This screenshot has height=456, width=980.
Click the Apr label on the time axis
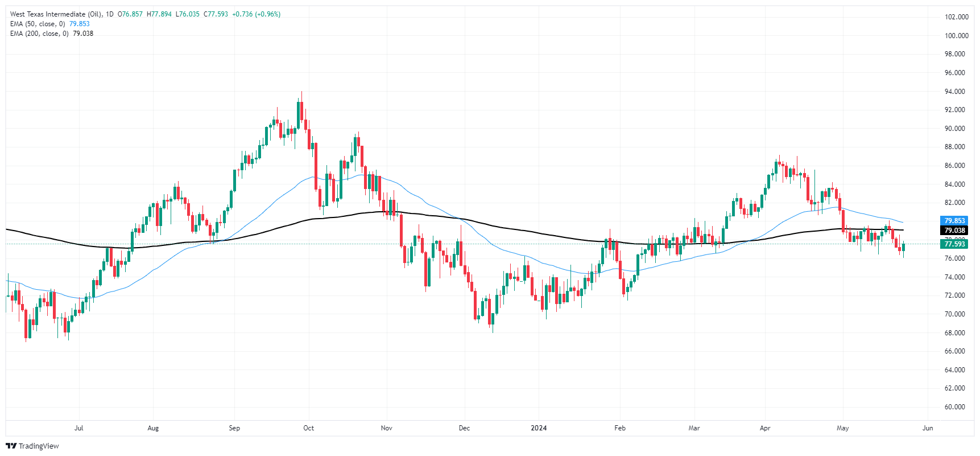tap(765, 428)
